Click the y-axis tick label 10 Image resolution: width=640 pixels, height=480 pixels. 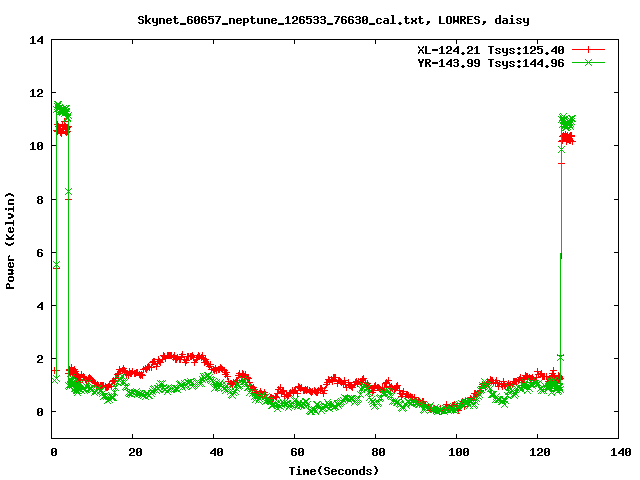36,146
